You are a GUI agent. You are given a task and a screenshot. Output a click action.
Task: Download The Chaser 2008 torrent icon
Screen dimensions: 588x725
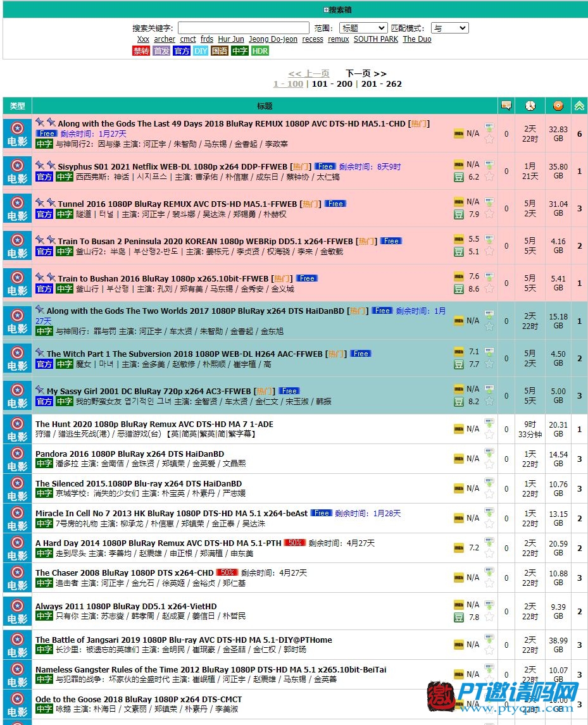[489, 571]
